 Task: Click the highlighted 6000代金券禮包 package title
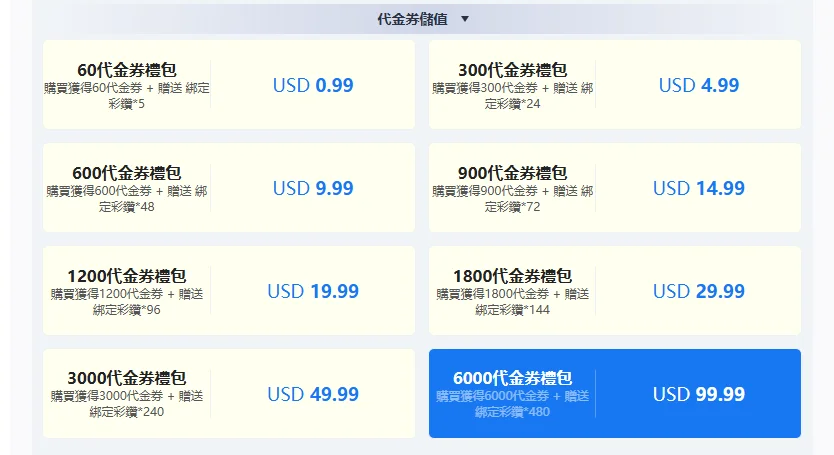tap(512, 379)
